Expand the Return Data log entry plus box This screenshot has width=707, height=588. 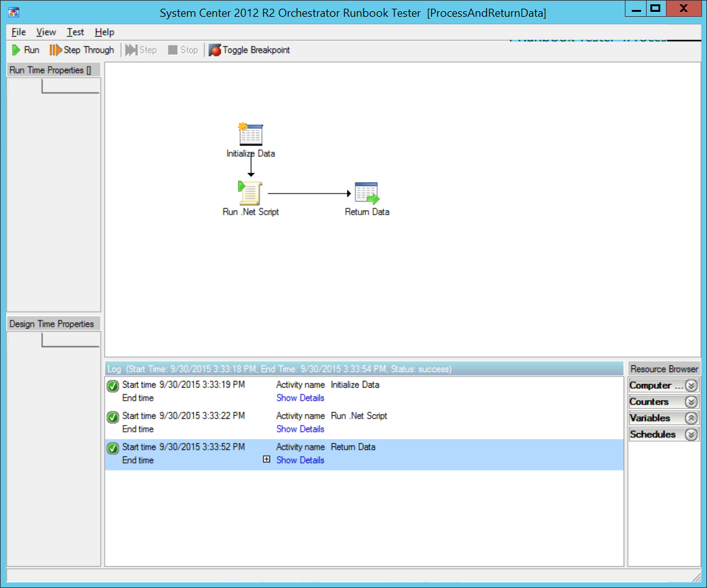pyautogui.click(x=266, y=459)
